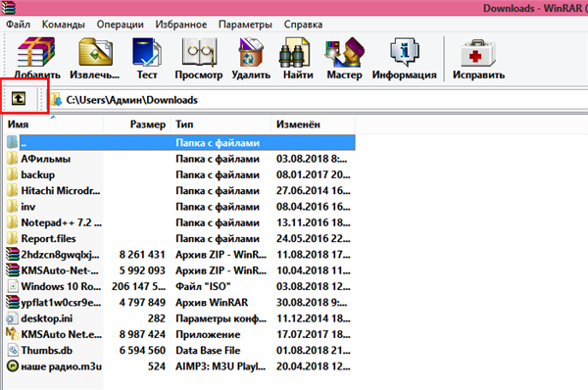Select the inv folder
This screenshot has width=588, height=390.
(x=28, y=207)
